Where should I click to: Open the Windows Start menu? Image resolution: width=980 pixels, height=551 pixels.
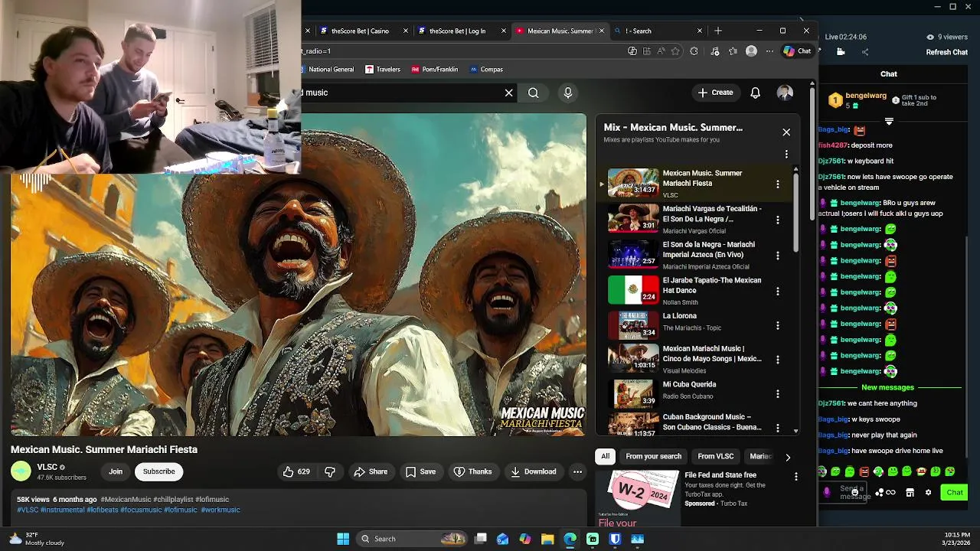point(343,539)
